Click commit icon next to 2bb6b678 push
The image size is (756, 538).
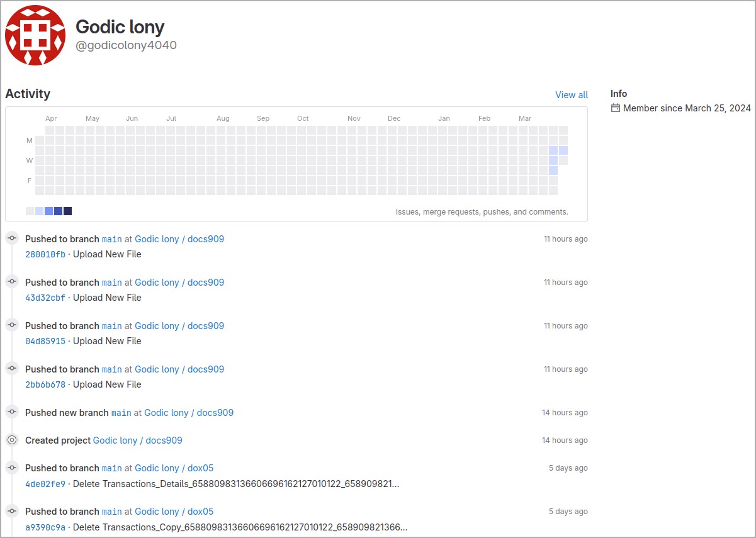[12, 369]
